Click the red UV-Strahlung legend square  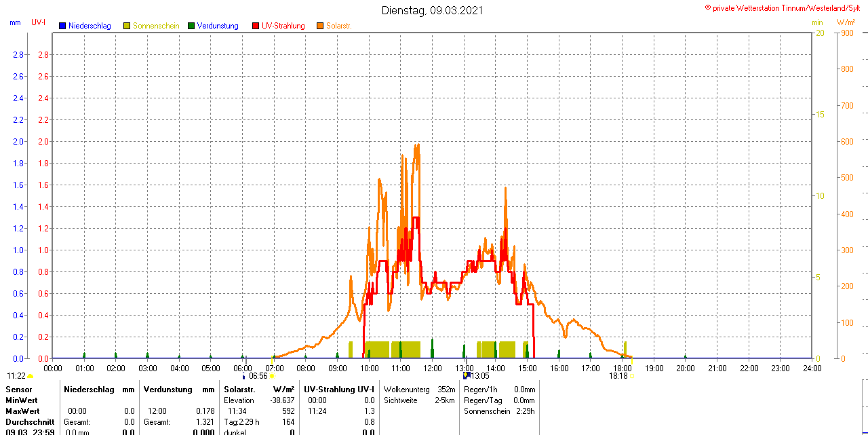256,26
